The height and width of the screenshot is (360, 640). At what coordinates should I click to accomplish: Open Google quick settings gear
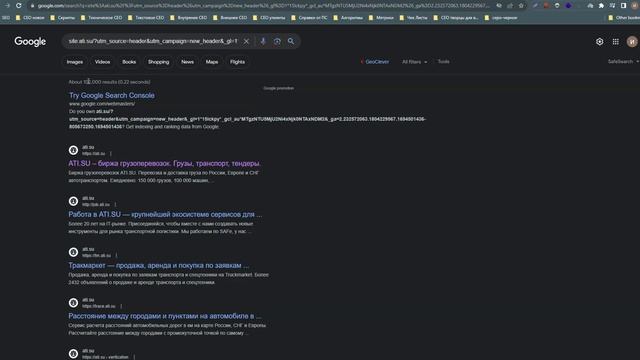click(600, 42)
